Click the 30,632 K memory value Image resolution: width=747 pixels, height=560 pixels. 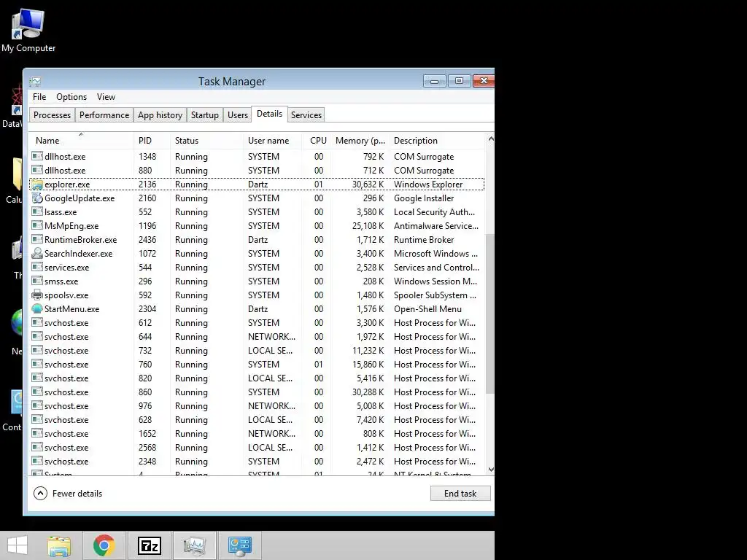coord(368,184)
